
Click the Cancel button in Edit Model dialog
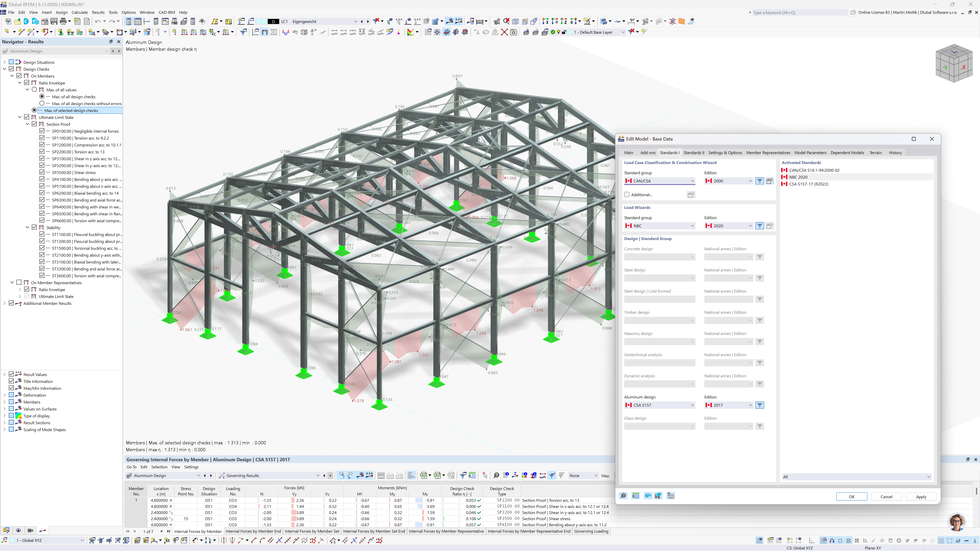tap(886, 496)
